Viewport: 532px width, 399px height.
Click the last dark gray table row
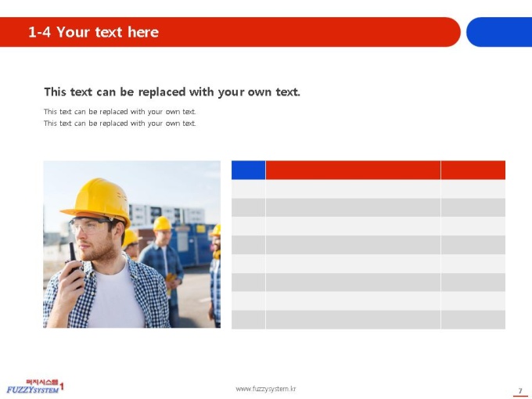368,320
